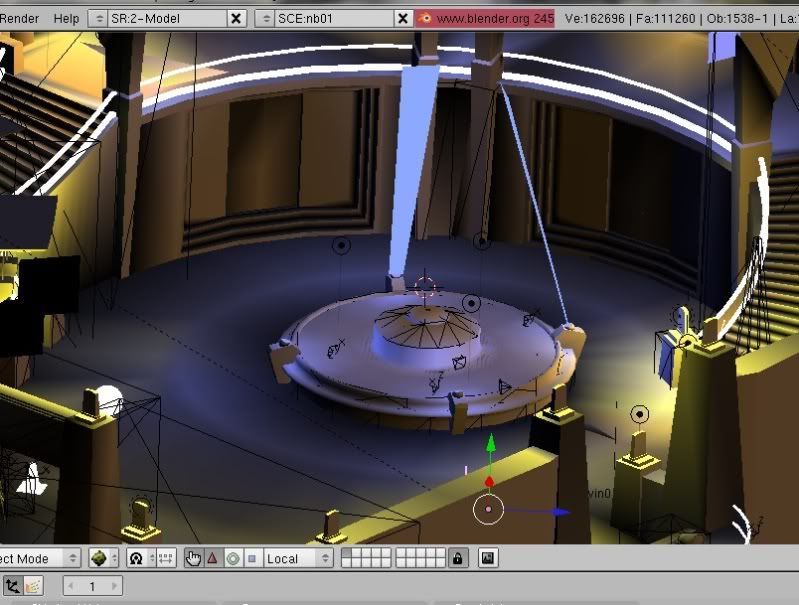Increase frame number with right arrow
The width and height of the screenshot is (799, 605).
114,586
